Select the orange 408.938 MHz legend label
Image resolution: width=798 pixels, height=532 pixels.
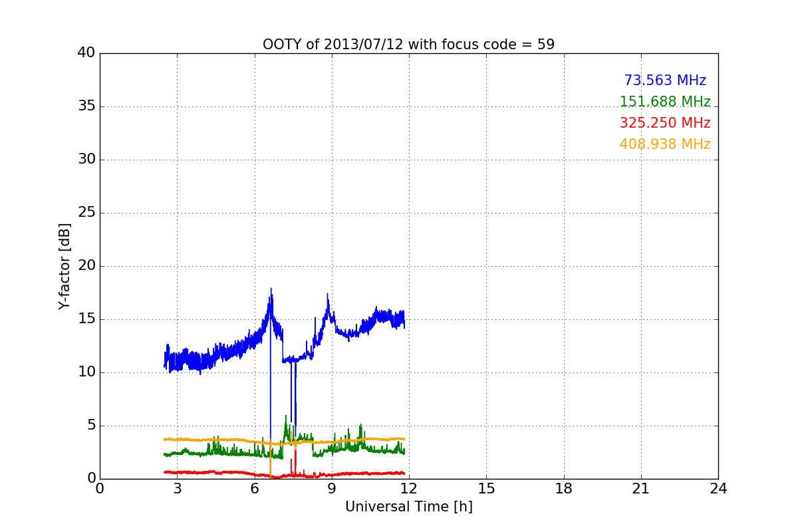coord(665,144)
